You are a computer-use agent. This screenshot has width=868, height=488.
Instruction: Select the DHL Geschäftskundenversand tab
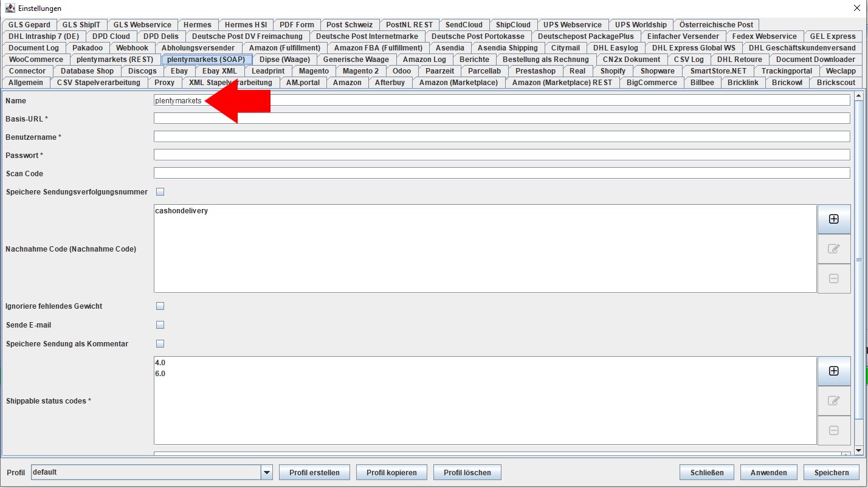(802, 48)
